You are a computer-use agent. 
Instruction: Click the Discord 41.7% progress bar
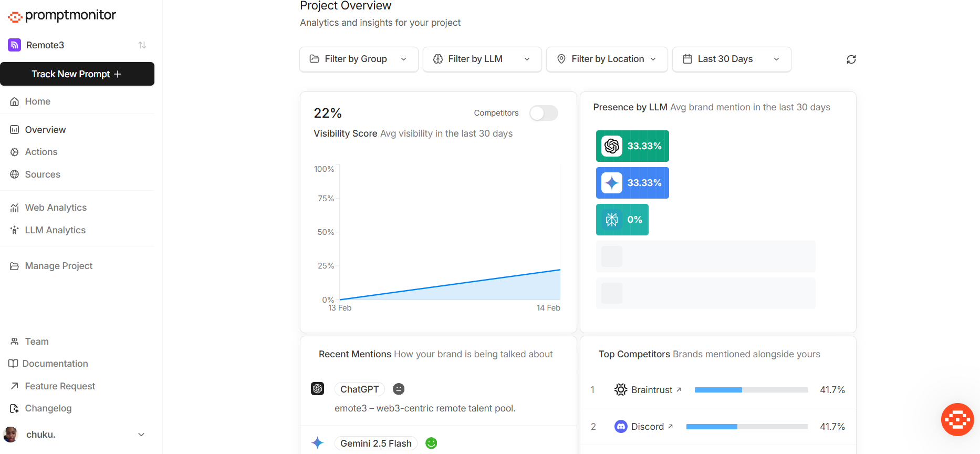[x=747, y=427]
